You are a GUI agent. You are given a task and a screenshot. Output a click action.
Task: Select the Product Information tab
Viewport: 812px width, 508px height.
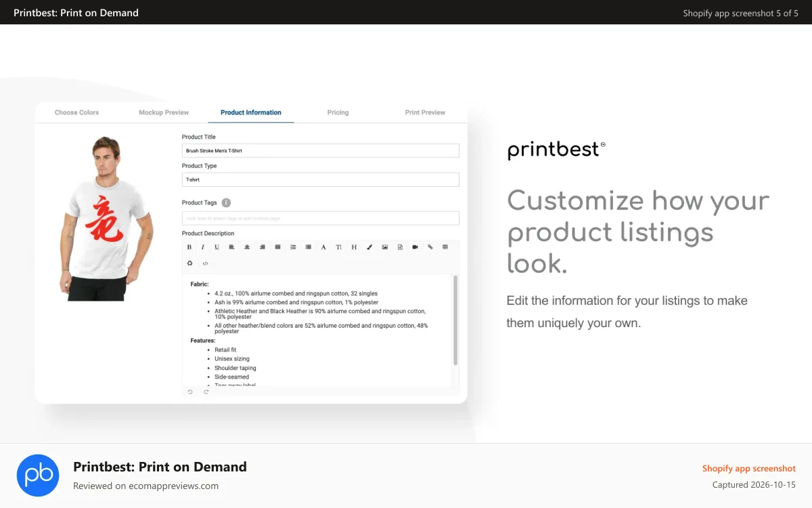pyautogui.click(x=251, y=112)
